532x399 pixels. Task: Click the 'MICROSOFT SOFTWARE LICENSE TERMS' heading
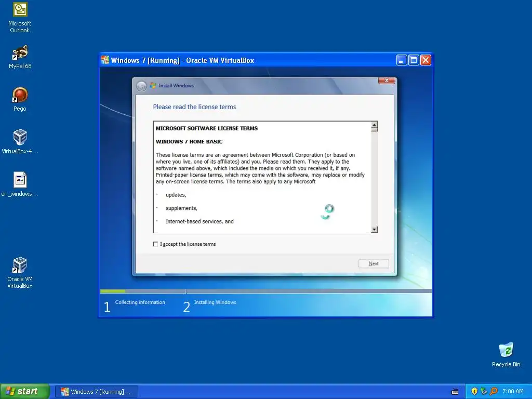pos(207,128)
